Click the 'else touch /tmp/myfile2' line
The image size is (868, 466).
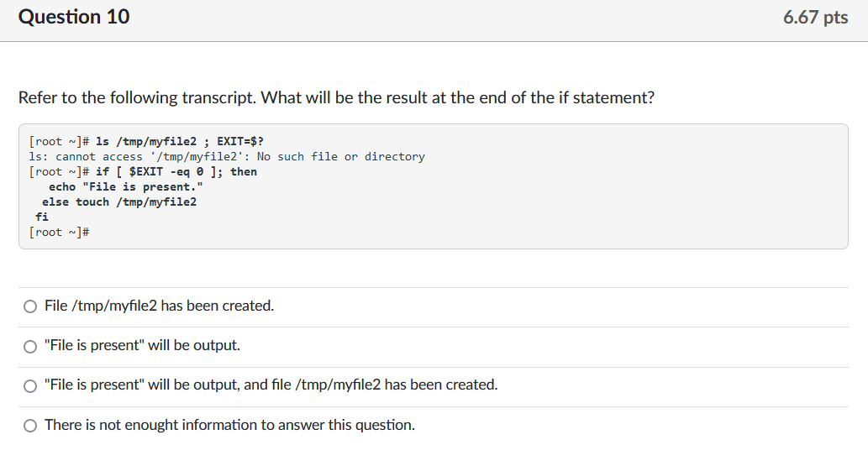click(x=119, y=202)
